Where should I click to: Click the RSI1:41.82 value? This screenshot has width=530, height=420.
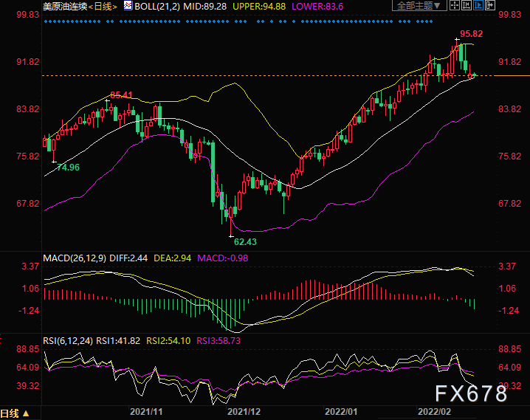click(x=118, y=340)
